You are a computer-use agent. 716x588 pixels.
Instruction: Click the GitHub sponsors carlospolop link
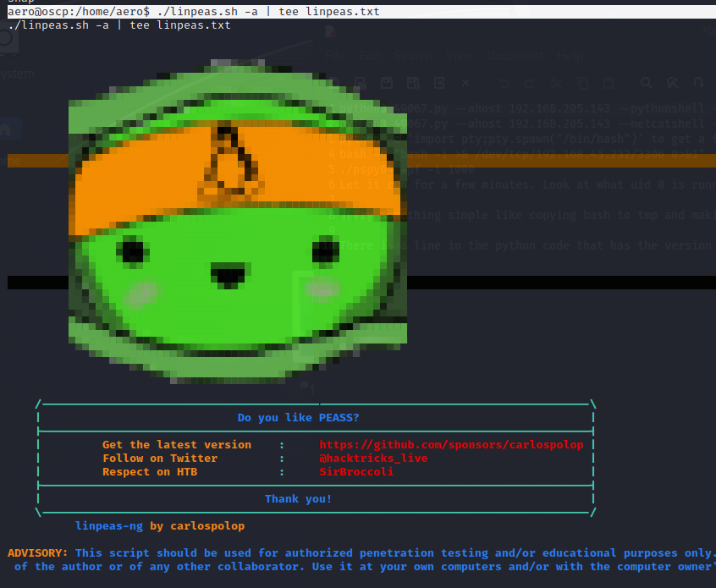click(451, 445)
